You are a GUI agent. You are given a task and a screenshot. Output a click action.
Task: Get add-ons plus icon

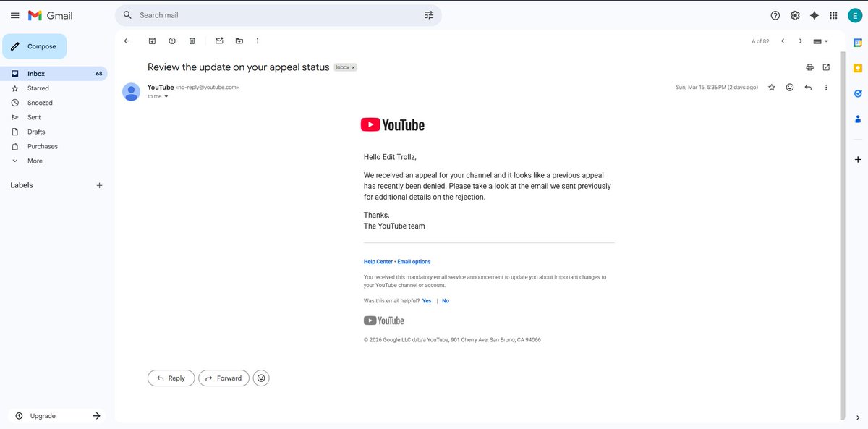[x=858, y=159]
